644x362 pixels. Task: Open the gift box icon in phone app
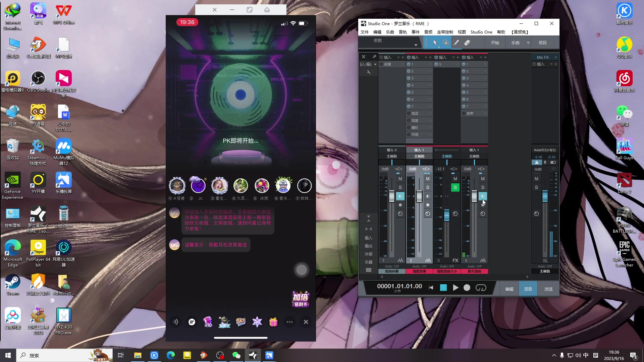tap(273, 322)
